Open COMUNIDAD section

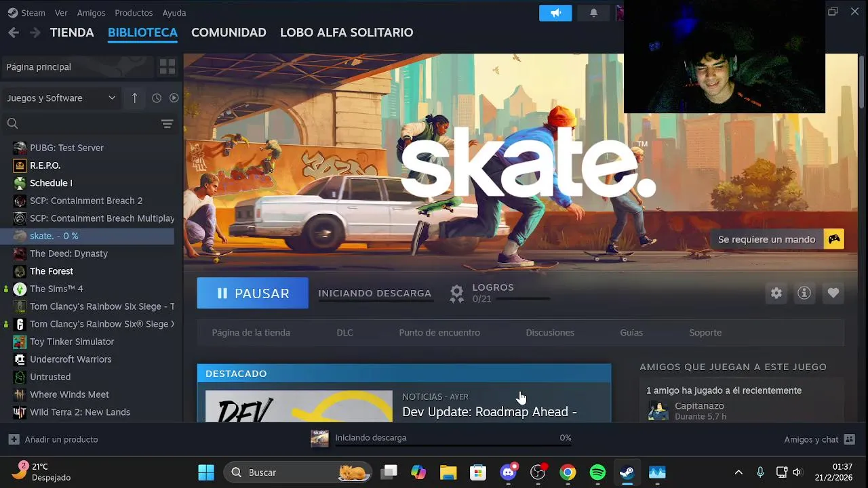(x=229, y=33)
